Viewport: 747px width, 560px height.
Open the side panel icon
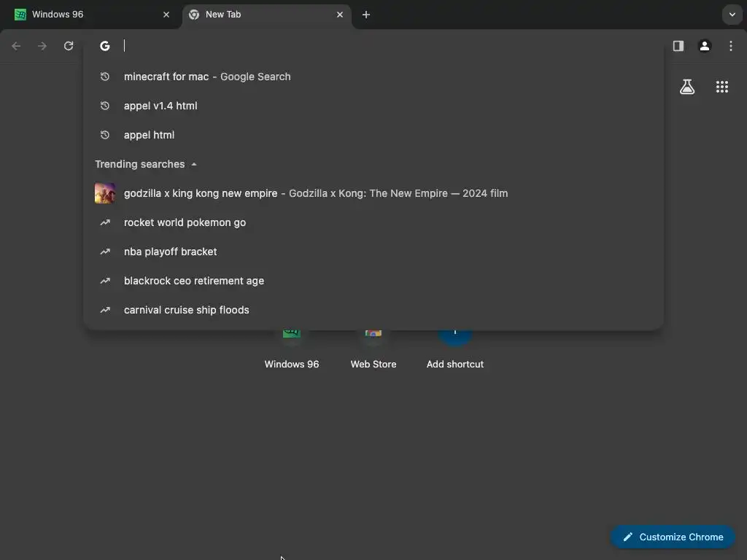[x=678, y=46]
